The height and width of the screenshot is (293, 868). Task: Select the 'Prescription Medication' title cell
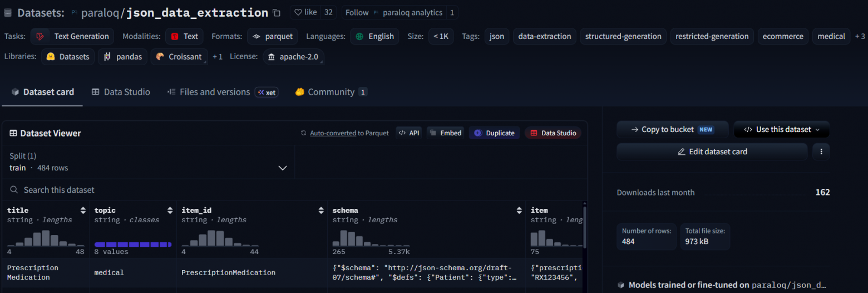coord(45,272)
